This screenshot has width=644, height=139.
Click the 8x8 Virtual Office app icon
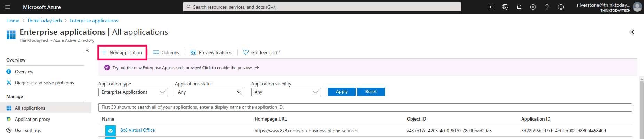click(111, 131)
